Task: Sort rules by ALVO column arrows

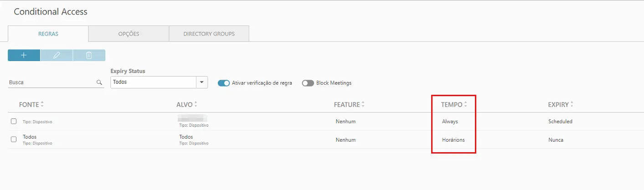Action: click(196, 104)
